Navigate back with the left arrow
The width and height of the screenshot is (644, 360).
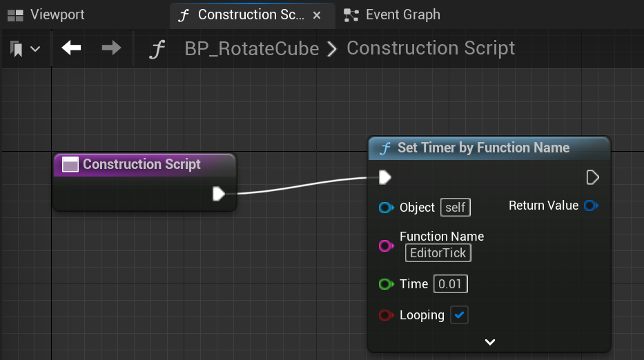[x=72, y=48]
